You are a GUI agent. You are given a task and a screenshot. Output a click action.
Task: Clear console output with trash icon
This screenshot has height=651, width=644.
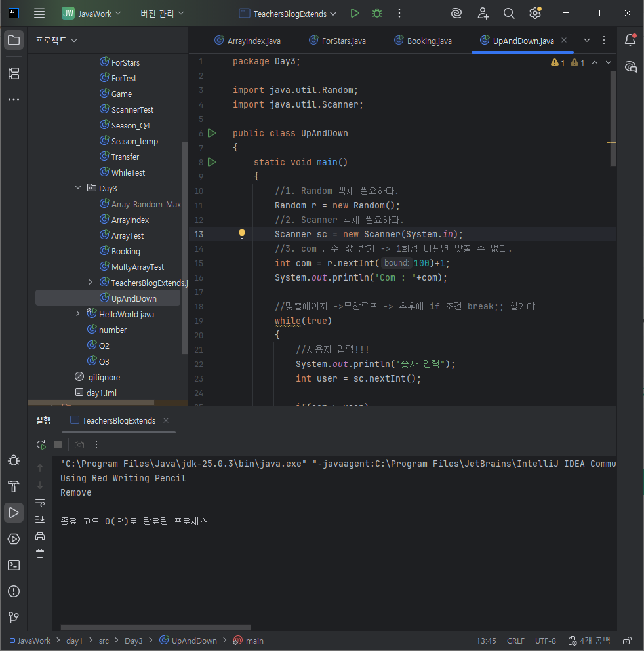40,553
